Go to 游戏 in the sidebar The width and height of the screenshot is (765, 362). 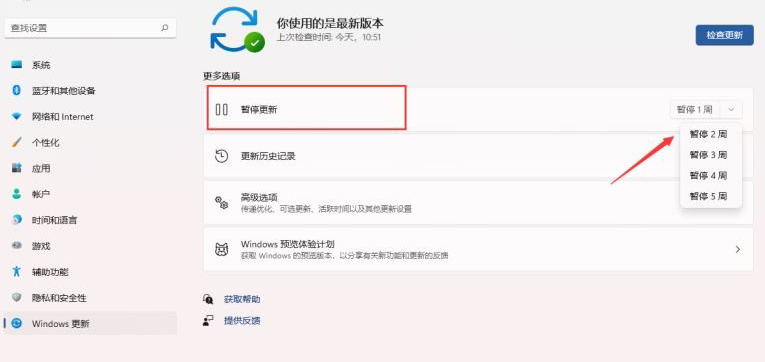coord(90,246)
